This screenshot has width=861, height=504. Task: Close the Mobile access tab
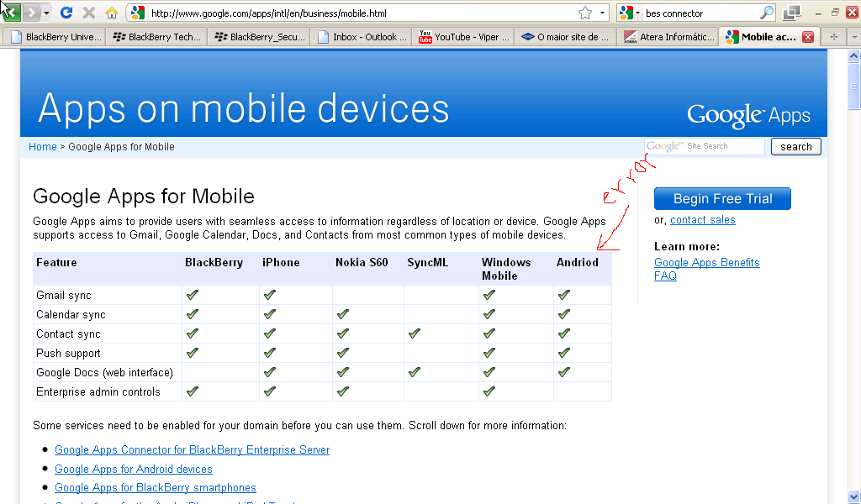tap(808, 37)
